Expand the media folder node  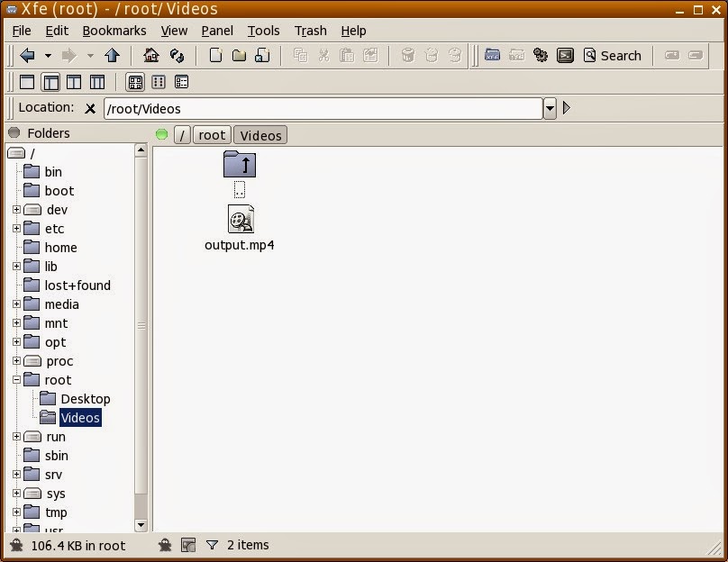point(17,304)
